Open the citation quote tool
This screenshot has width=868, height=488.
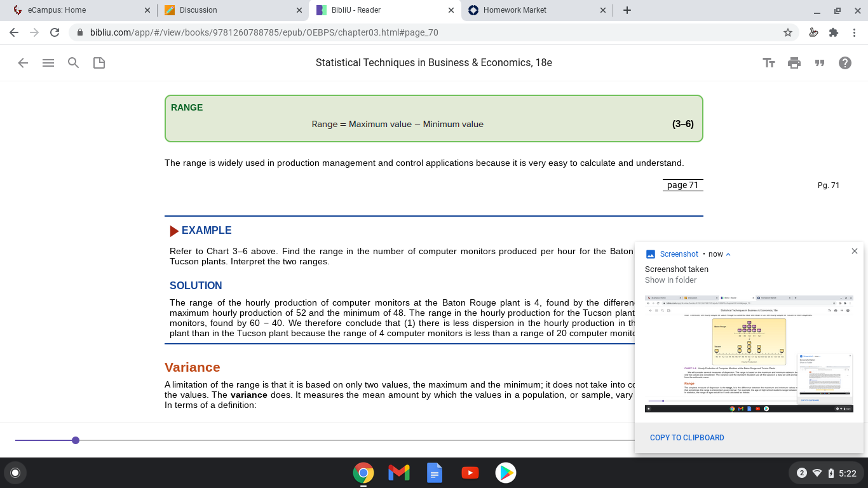[820, 63]
